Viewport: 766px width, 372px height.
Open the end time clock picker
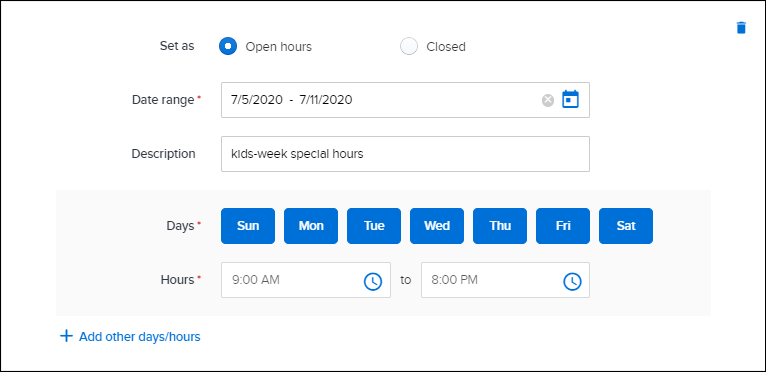pyautogui.click(x=573, y=281)
